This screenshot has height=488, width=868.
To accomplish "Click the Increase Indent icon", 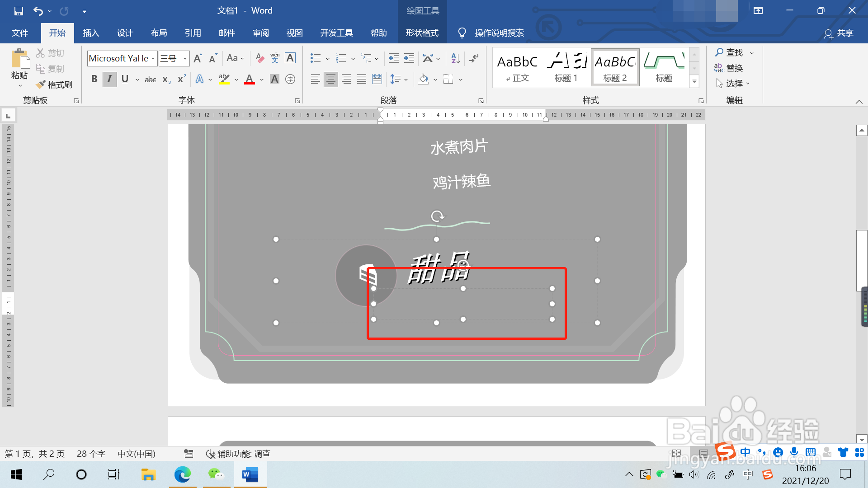I will pos(409,58).
